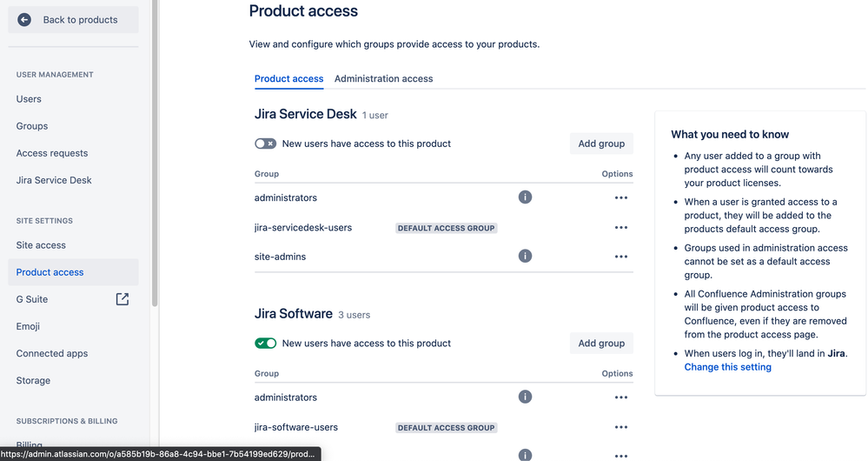Viewport: 868px width, 461px height.
Task: Show info for administrators in Jira Software
Action: point(525,397)
